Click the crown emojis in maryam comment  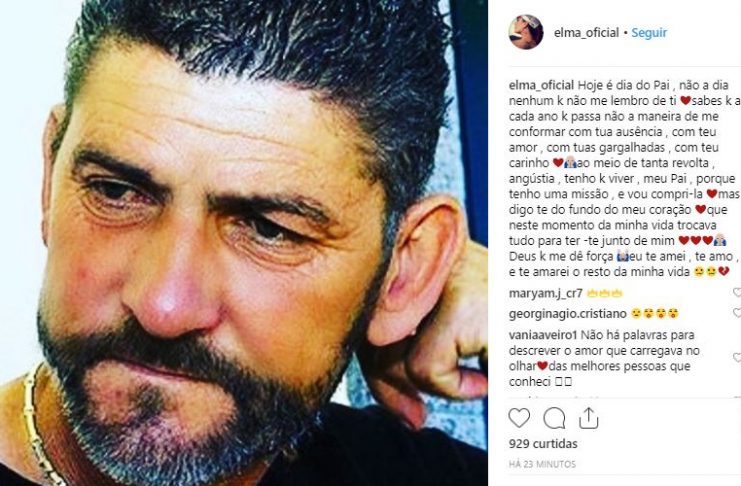(x=604, y=294)
